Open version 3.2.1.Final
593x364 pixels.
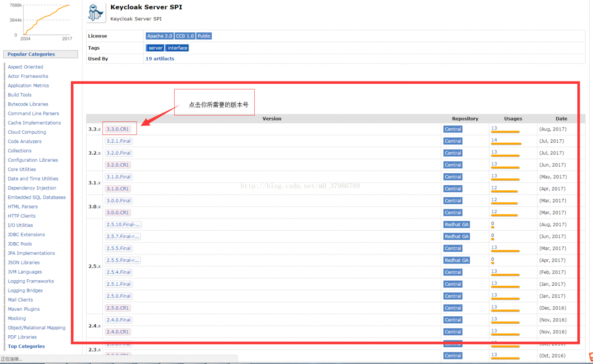click(x=119, y=141)
